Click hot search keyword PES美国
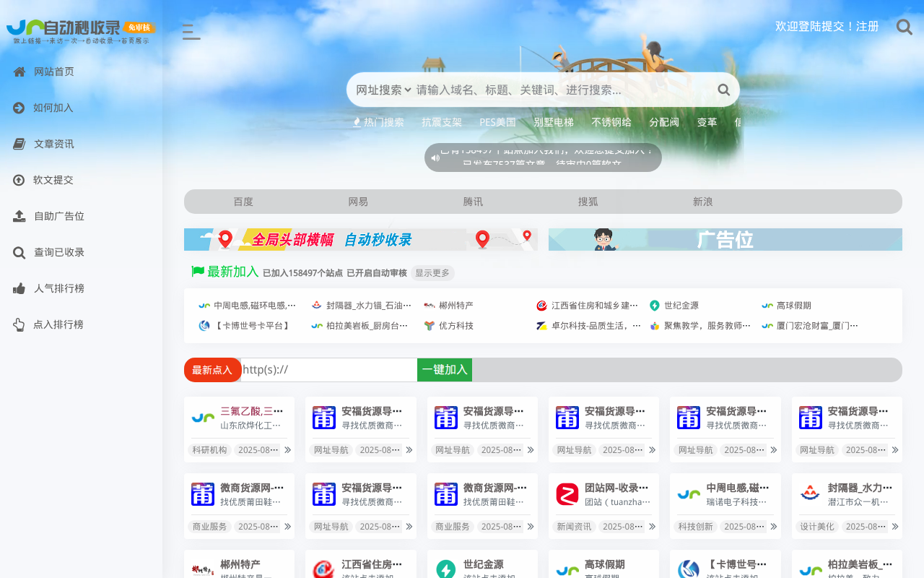924x578 pixels. (498, 122)
